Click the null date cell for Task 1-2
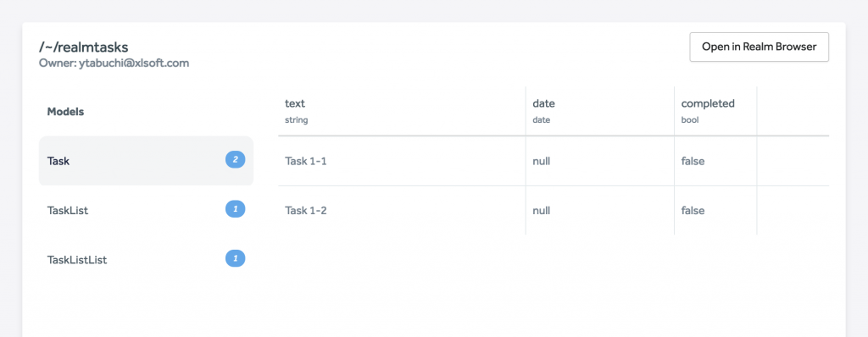Screen dimensions: 868x337 click(600, 210)
